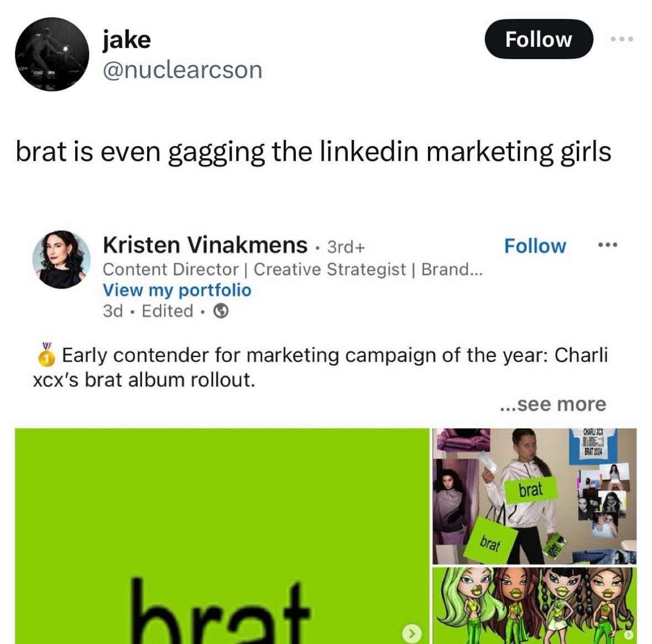This screenshot has width=652, height=644.
Task: Open the green Bratz dolls image
Action: point(535,606)
